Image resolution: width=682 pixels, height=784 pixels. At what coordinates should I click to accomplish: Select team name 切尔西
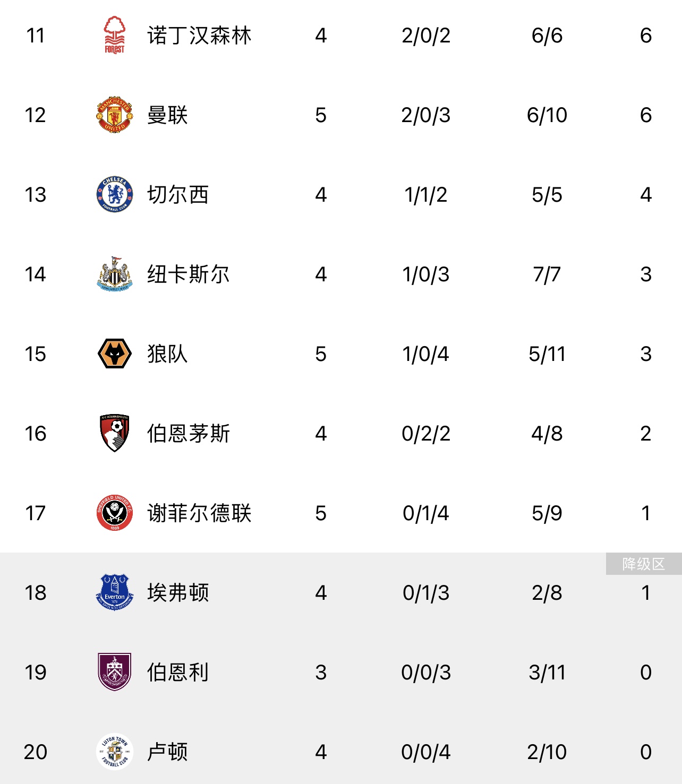point(178,195)
